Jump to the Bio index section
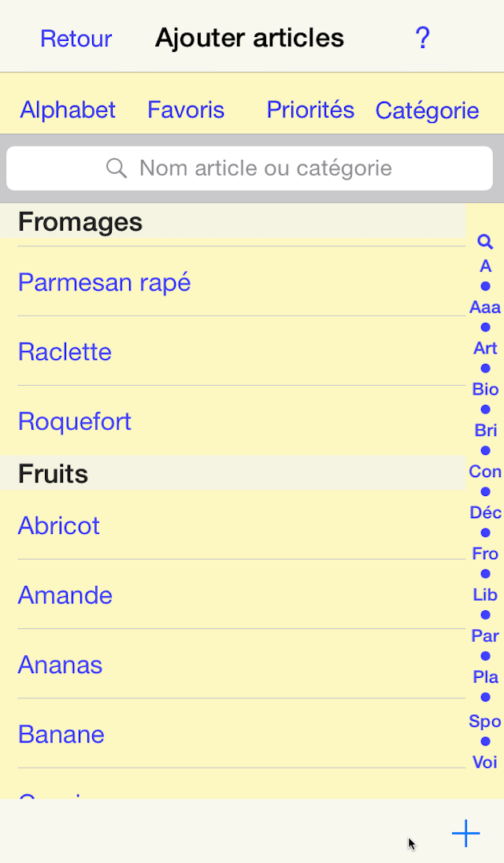The height and width of the screenshot is (863, 504). tap(485, 389)
